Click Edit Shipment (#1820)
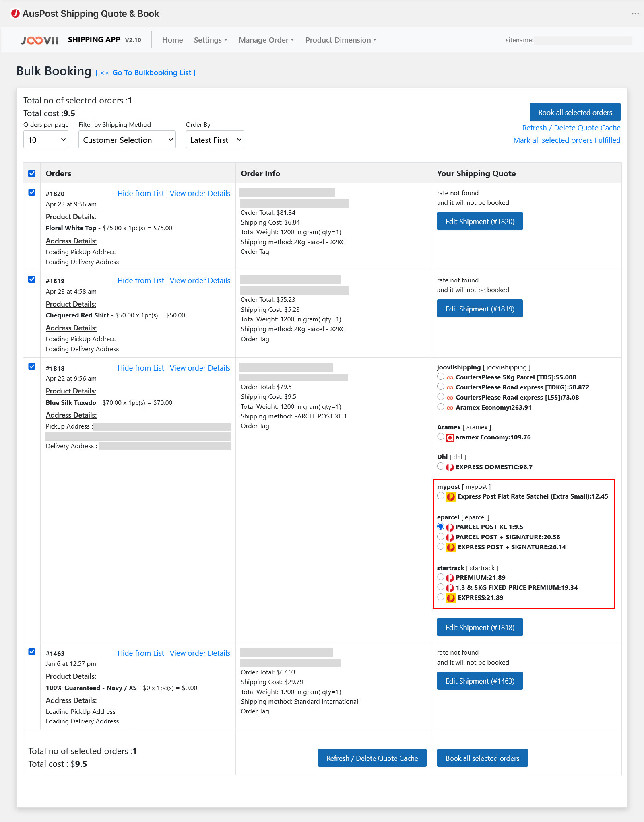Image resolution: width=644 pixels, height=822 pixels. tap(480, 221)
